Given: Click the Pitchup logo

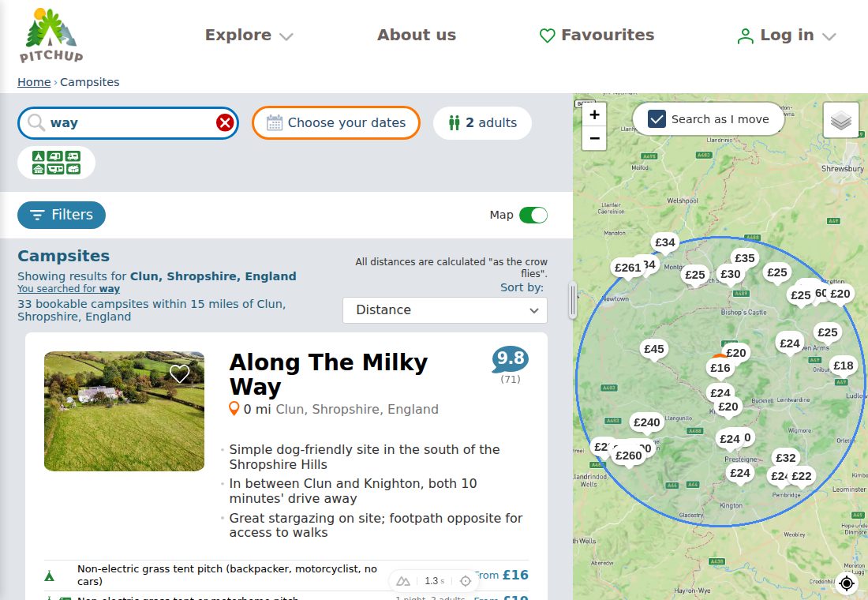Looking at the screenshot, I should coord(51,35).
